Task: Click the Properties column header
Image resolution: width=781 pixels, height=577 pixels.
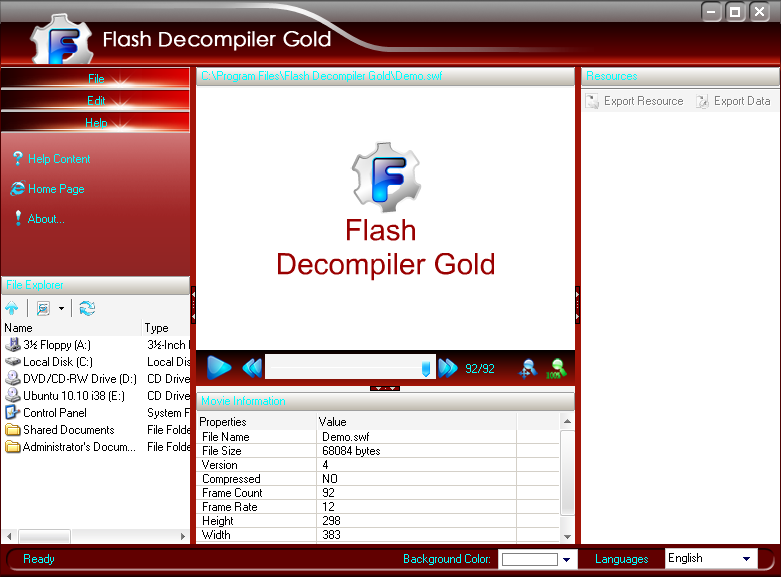Action: click(x=257, y=422)
